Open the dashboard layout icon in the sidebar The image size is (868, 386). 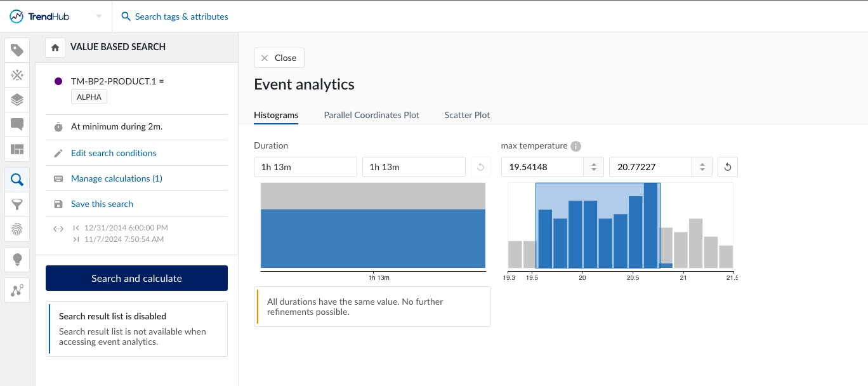tap(16, 149)
